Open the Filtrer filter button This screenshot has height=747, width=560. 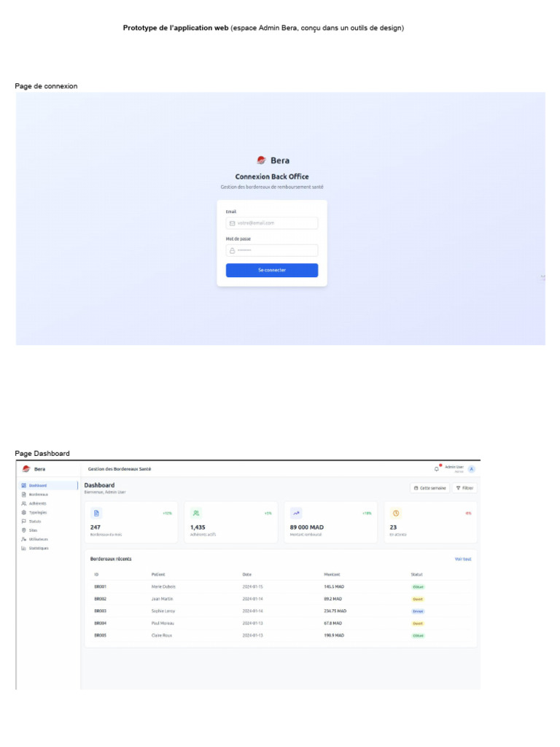pos(464,488)
